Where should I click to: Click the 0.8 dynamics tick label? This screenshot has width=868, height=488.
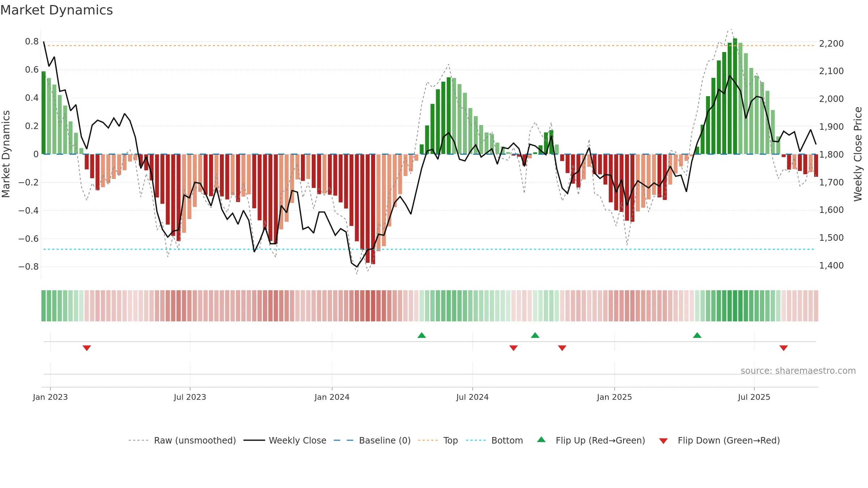32,42
